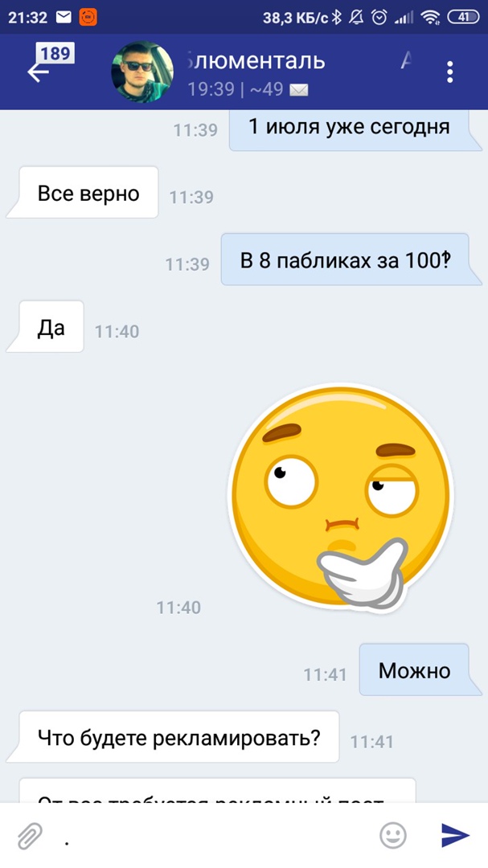Image resolution: width=488 pixels, height=868 pixels.
Task: Tap the back arrow in header
Action: (38, 72)
